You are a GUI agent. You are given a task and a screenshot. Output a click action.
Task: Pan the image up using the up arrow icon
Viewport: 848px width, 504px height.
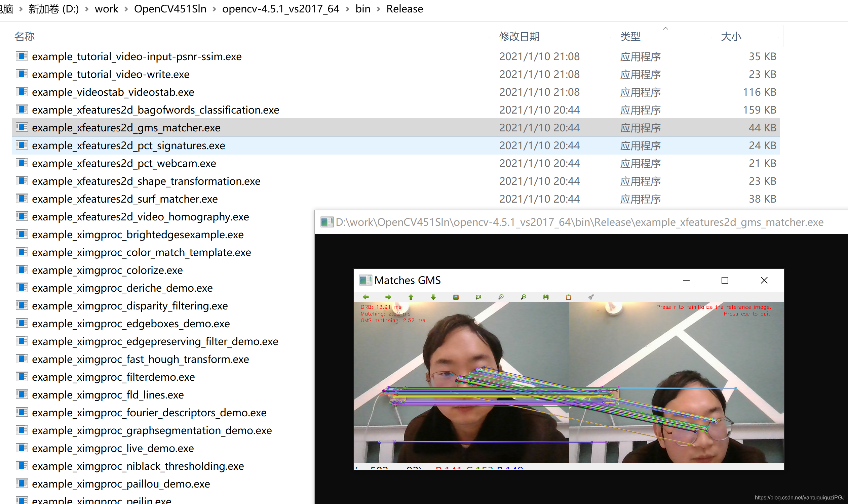(x=411, y=297)
